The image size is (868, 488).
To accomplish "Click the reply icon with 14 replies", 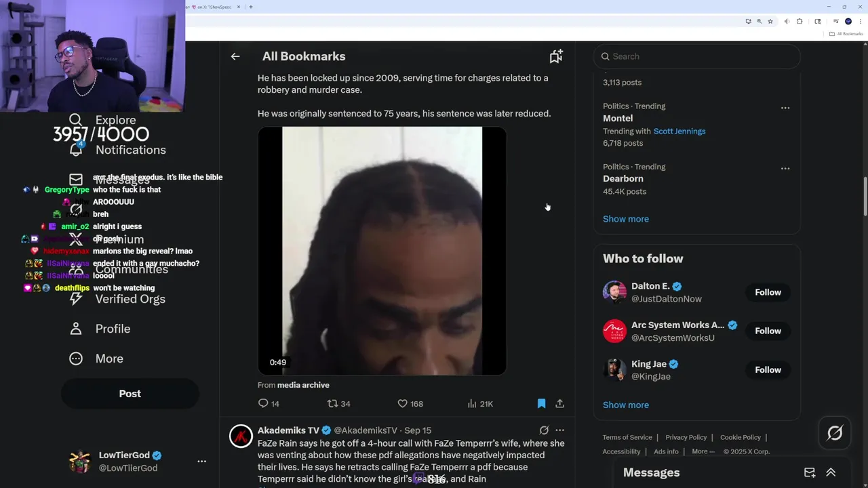I will pos(263,403).
